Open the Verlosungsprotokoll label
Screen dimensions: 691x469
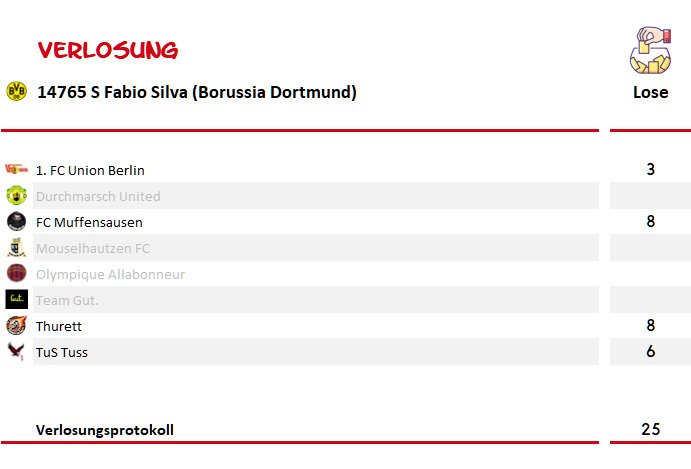coord(105,430)
